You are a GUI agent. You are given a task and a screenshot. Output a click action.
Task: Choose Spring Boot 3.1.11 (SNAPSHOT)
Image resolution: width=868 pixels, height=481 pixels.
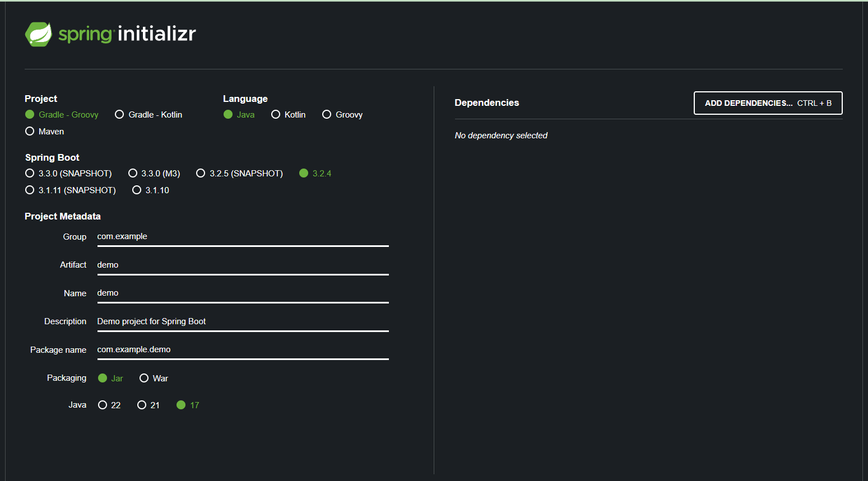(x=71, y=190)
